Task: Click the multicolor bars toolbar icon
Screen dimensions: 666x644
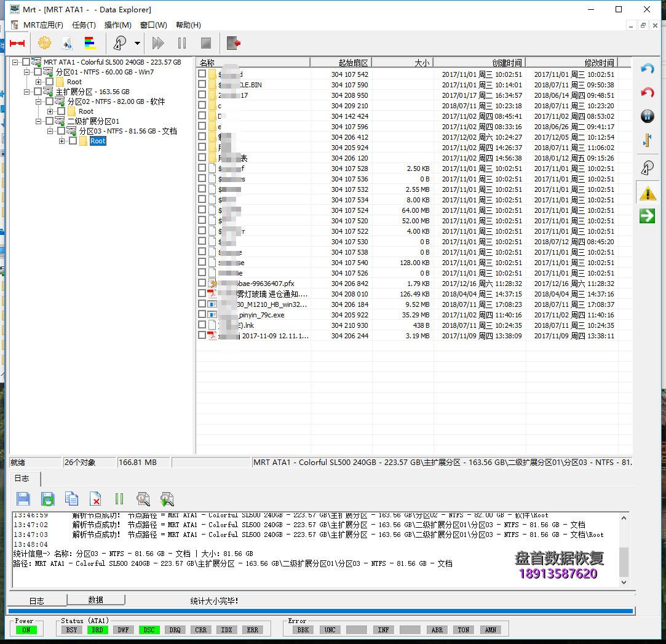Action: [x=90, y=43]
